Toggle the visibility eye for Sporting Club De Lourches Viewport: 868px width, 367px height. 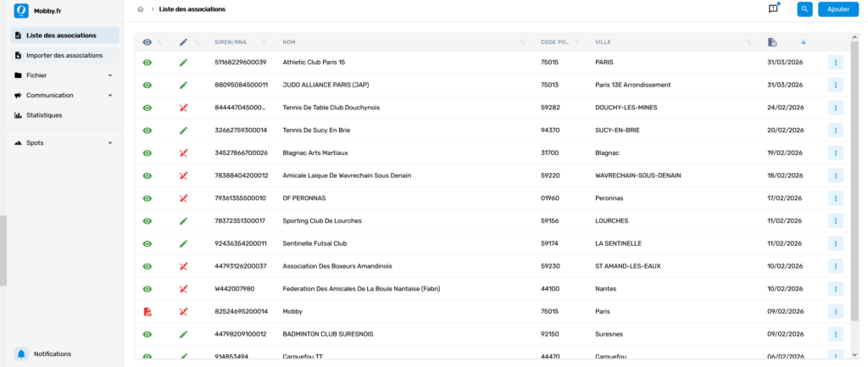147,221
